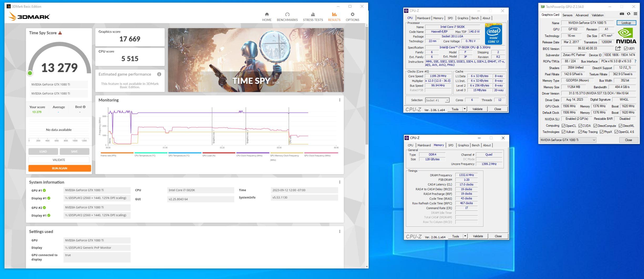Viewport: 644px width, 279px height.
Task: Switch to Mainboard tab in upper CPU-Z
Action: point(423,18)
